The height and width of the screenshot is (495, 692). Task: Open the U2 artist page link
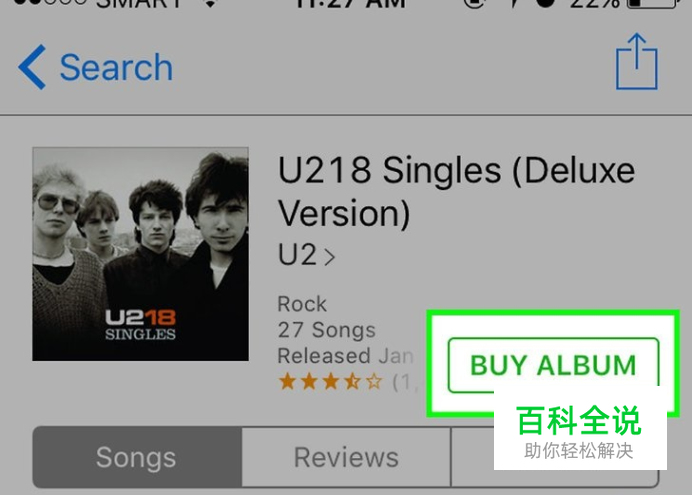297,255
